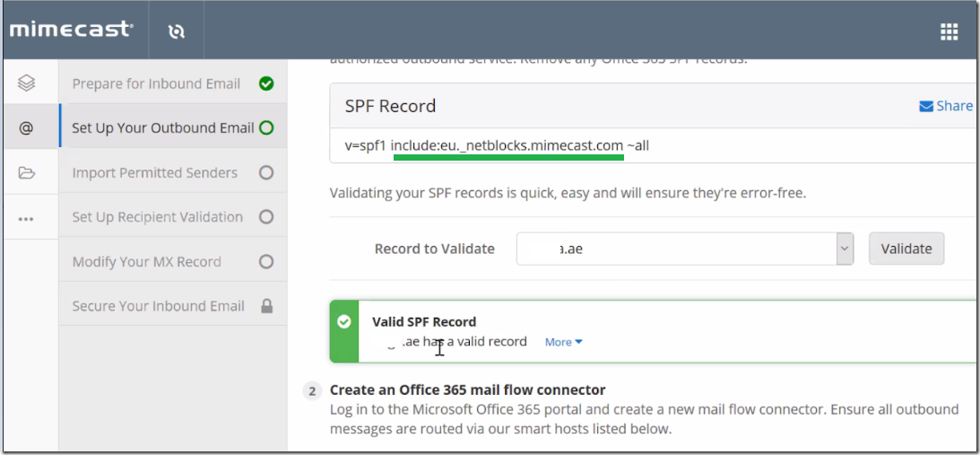Click the Set Up Your Outbound Email status circle
The height and width of the screenshot is (455, 980).
pos(266,127)
